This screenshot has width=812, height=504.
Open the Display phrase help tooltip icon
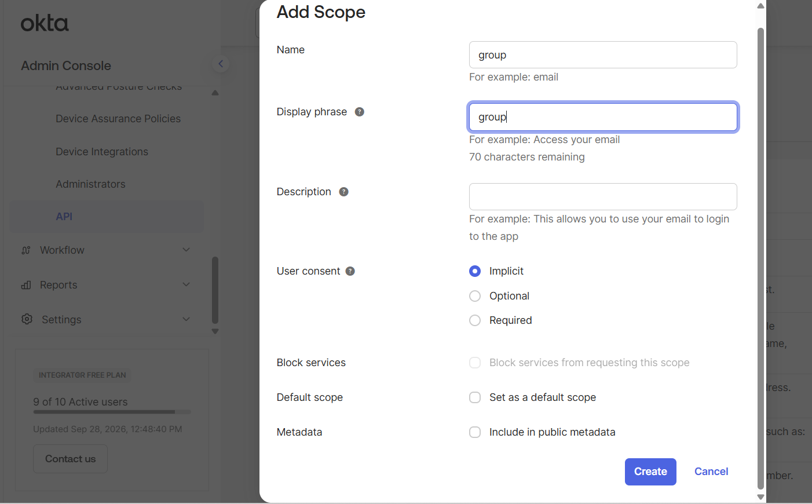[x=360, y=112]
